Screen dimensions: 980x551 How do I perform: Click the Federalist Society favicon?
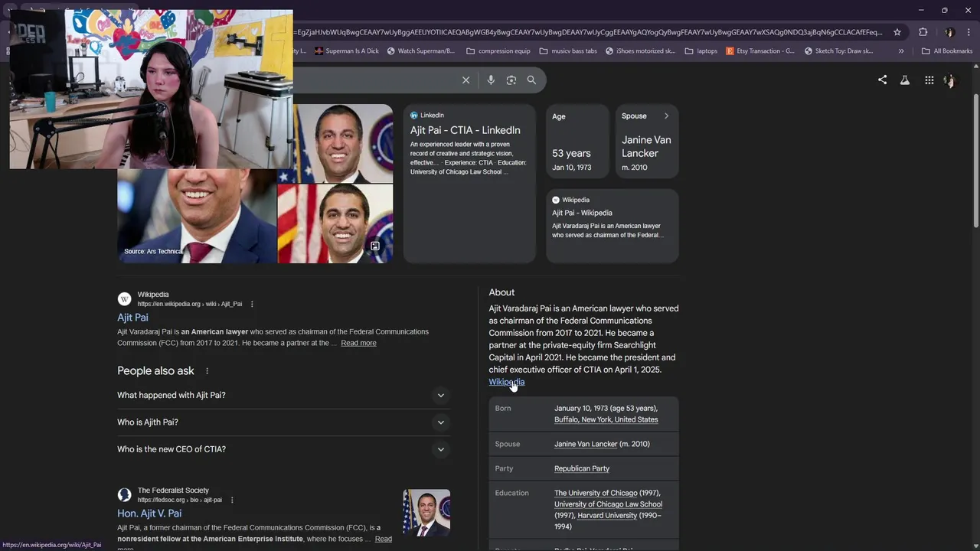coord(124,495)
